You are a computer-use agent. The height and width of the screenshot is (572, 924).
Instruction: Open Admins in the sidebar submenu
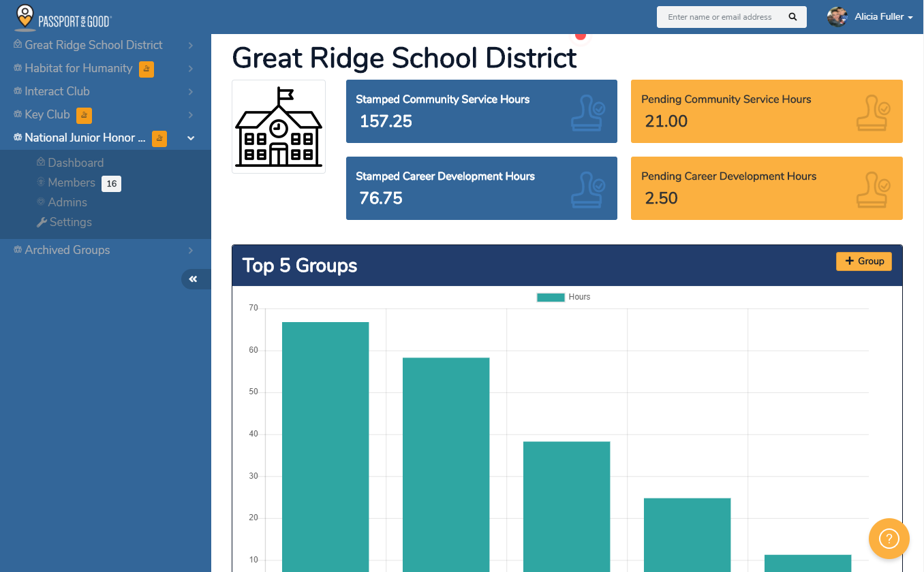click(67, 202)
